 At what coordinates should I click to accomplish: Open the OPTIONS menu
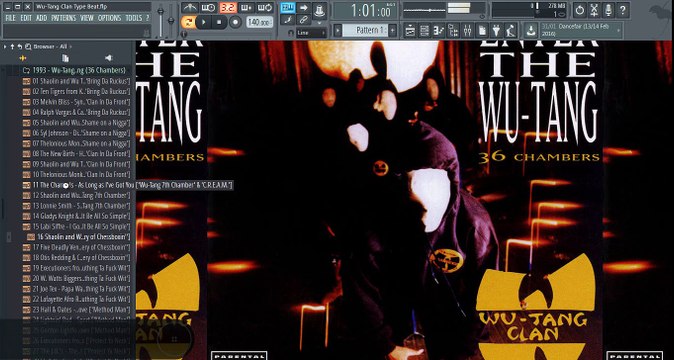[110, 18]
